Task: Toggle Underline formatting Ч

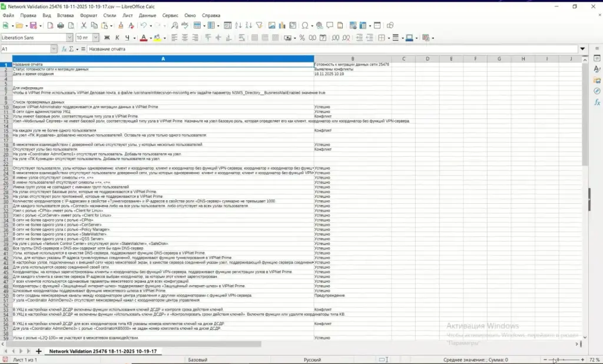Action: [127, 38]
